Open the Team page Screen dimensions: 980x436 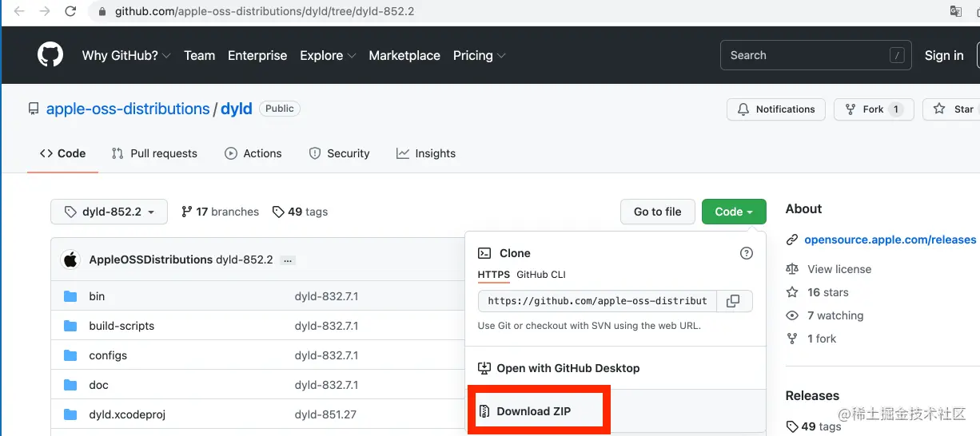pos(199,55)
